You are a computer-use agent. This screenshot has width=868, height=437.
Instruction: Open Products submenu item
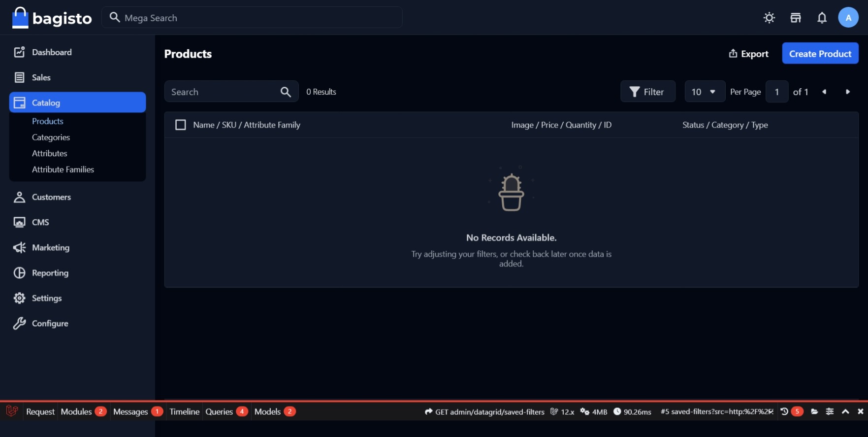click(x=48, y=121)
